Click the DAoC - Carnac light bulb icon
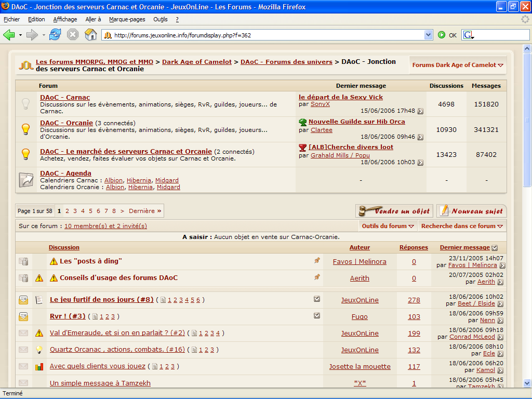This screenshot has width=532, height=399. coord(26,103)
